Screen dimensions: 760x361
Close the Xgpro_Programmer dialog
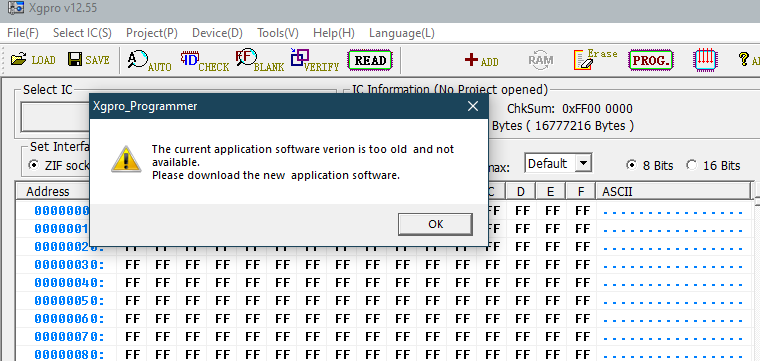473,106
